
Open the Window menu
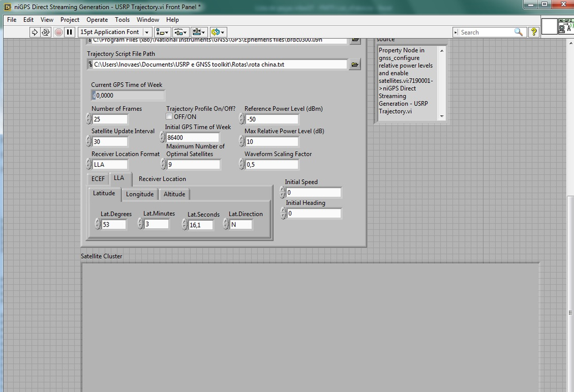[x=148, y=20]
